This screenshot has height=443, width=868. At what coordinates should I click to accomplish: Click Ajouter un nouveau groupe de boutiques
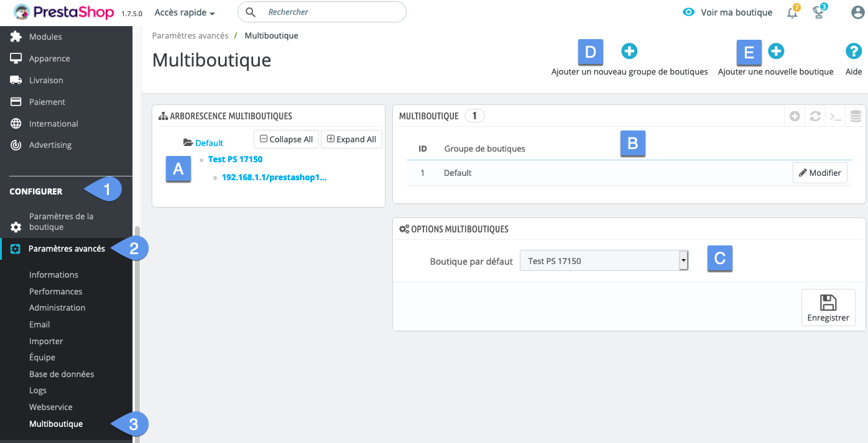pos(629,71)
